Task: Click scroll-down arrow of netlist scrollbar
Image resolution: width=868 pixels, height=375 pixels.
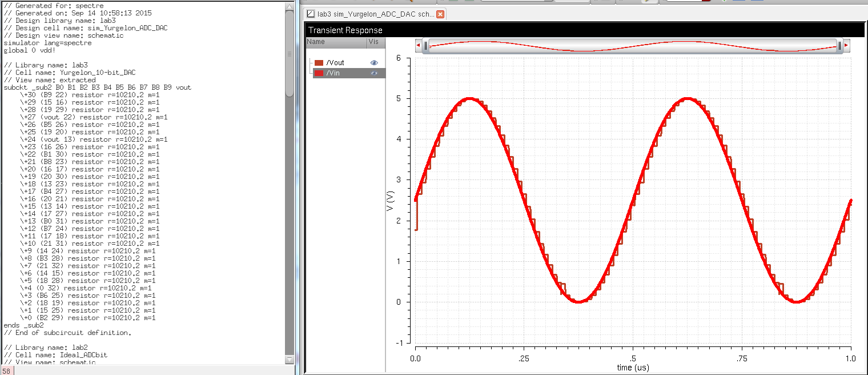Action: (290, 360)
